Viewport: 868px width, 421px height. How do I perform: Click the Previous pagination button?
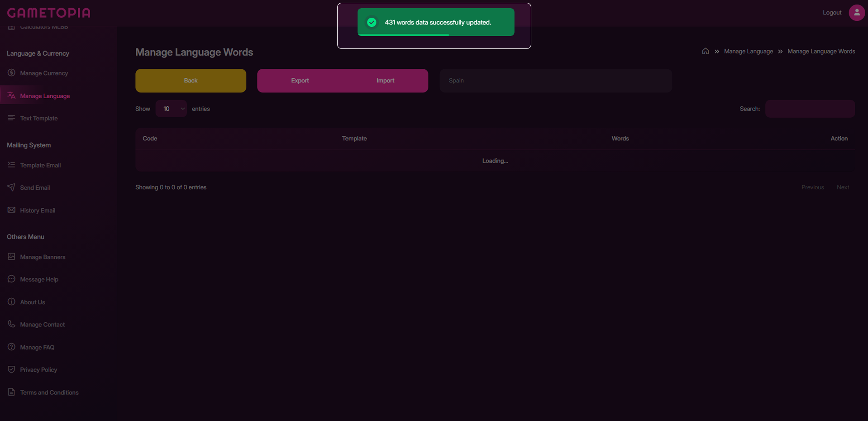click(812, 187)
